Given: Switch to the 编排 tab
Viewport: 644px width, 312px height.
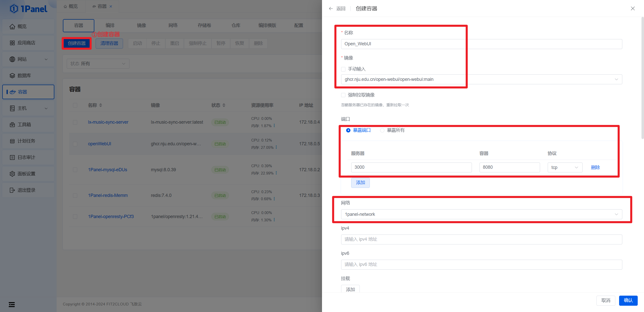Looking at the screenshot, I should [x=110, y=25].
